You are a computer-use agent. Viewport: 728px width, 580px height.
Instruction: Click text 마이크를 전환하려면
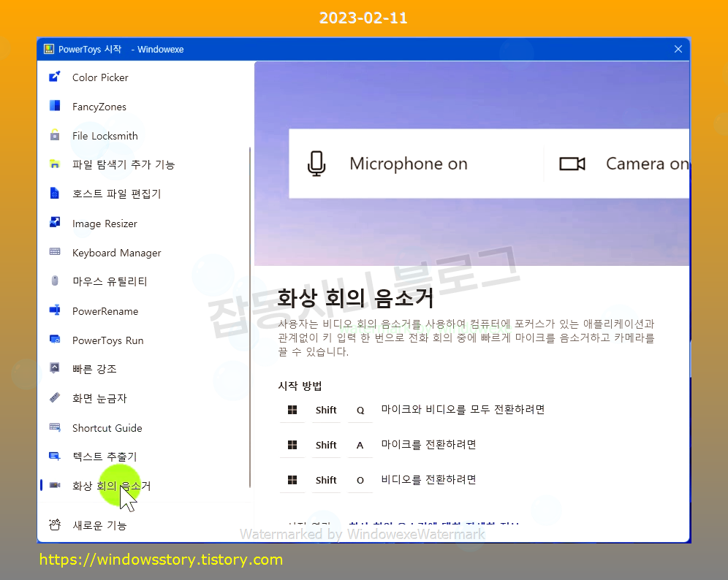point(428,445)
